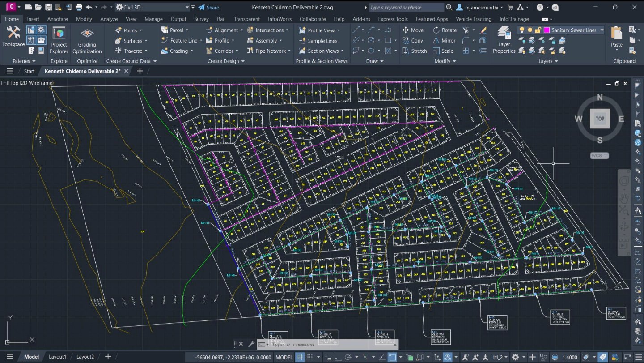Open the Surfaces dropdown
The width and height of the screenshot is (644, 363).
(131, 40)
